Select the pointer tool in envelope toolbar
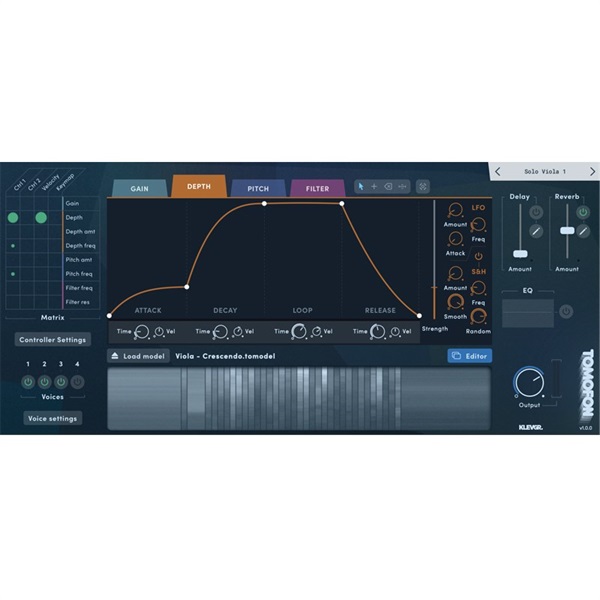This screenshot has width=600, height=600. (x=361, y=187)
